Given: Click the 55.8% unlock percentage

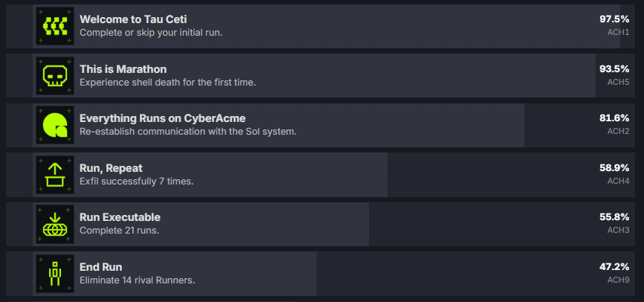Looking at the screenshot, I should pyautogui.click(x=614, y=216).
